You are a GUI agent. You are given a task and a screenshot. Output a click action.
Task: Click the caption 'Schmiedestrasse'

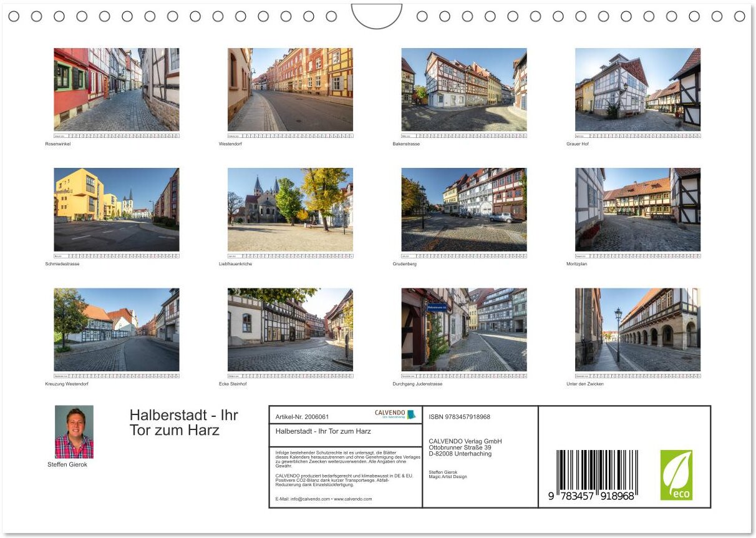pyautogui.click(x=62, y=264)
